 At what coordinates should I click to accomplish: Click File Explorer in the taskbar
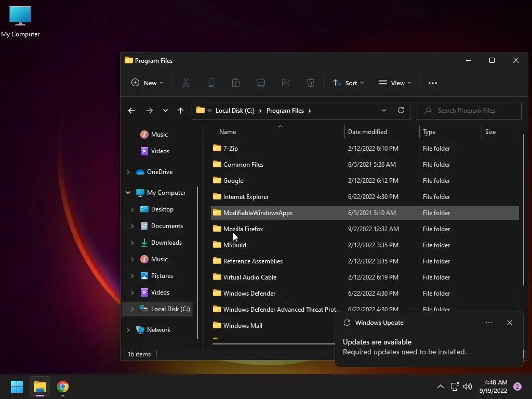click(39, 387)
